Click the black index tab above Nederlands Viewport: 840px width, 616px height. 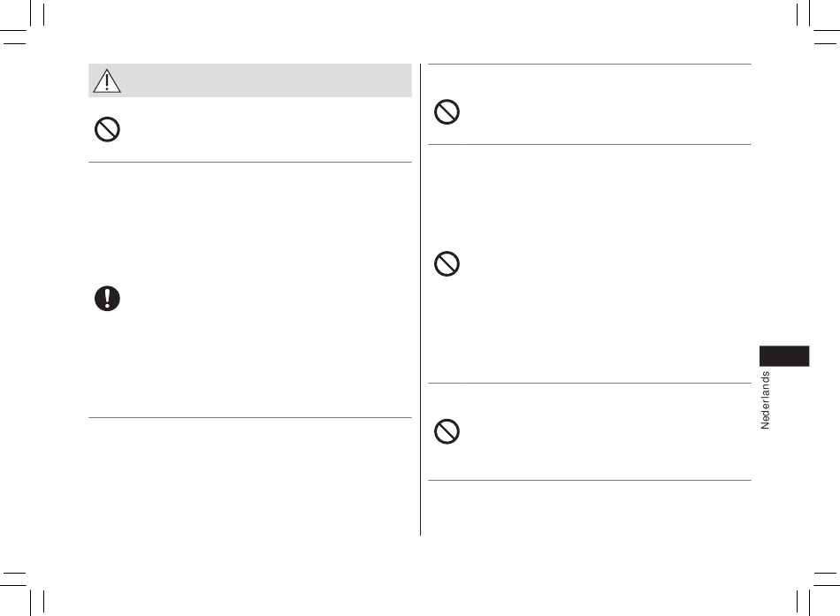(784, 356)
